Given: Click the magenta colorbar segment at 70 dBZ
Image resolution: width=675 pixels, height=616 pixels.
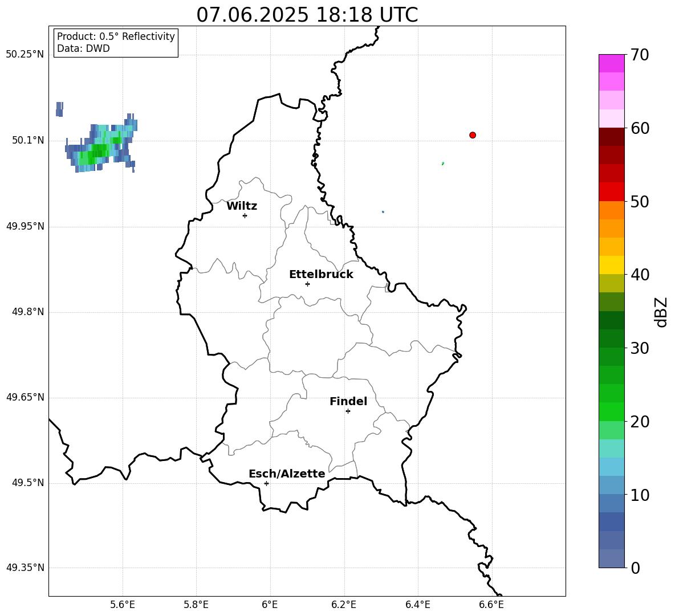Looking at the screenshot, I should [x=611, y=63].
